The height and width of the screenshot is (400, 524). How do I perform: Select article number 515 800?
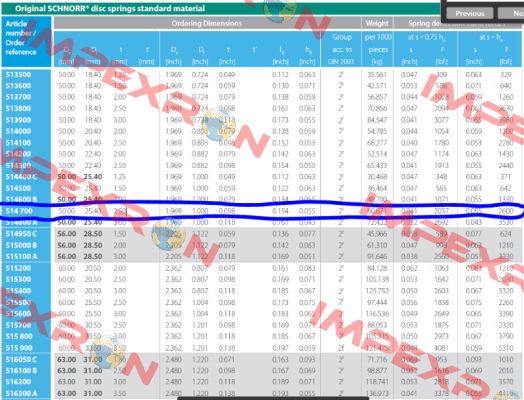pos(19,336)
